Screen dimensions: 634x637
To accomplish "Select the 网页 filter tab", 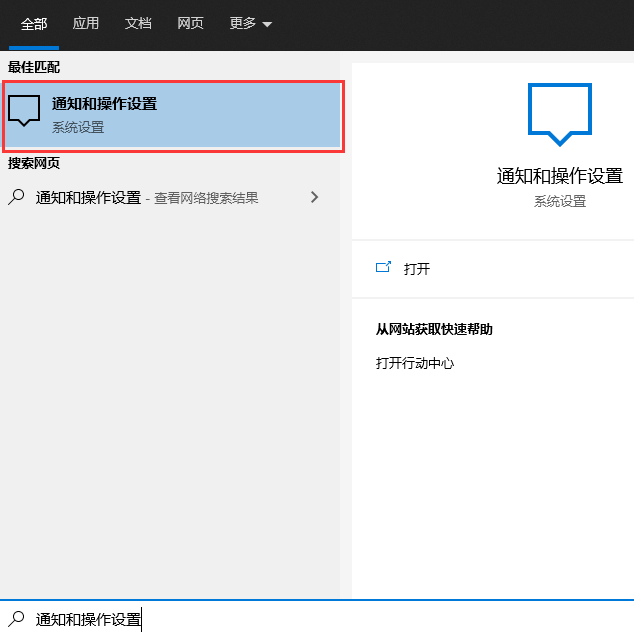I will point(190,23).
